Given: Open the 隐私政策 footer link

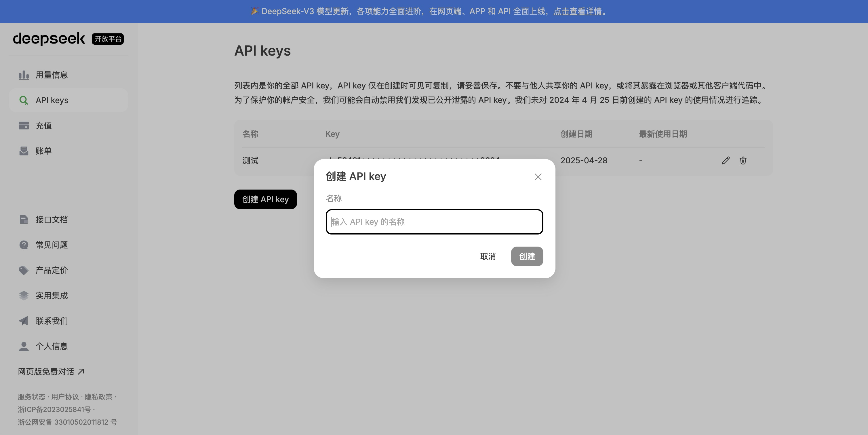Looking at the screenshot, I should (x=100, y=397).
